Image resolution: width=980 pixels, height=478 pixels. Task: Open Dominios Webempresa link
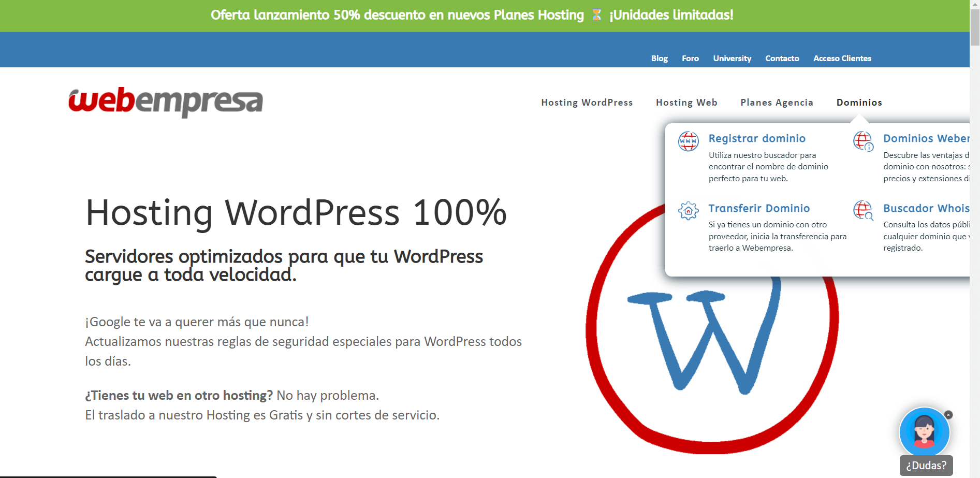click(926, 138)
